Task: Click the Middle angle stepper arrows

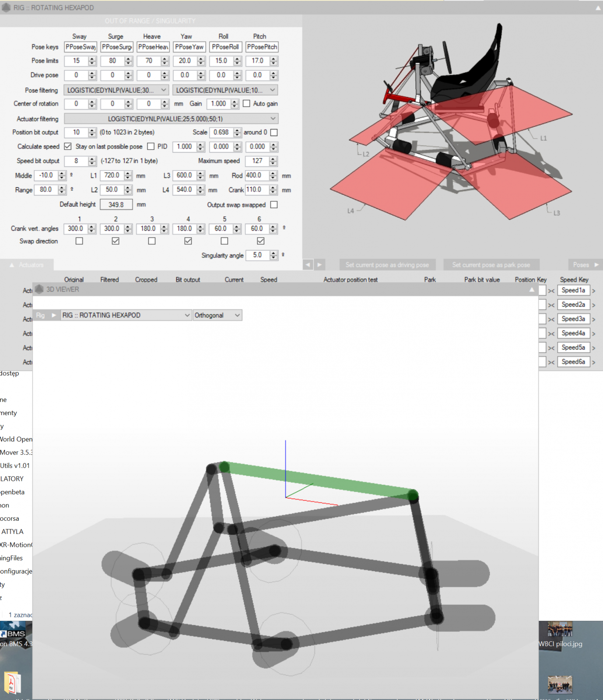Action: click(x=62, y=175)
